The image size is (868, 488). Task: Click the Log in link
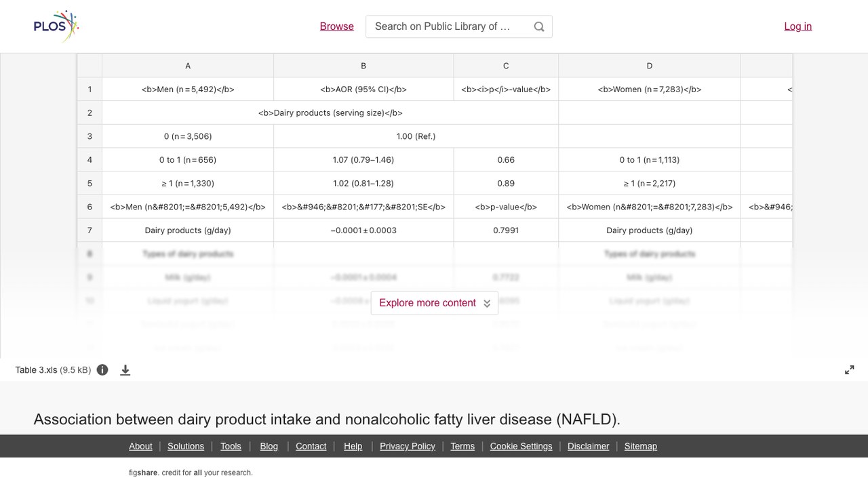click(x=798, y=26)
